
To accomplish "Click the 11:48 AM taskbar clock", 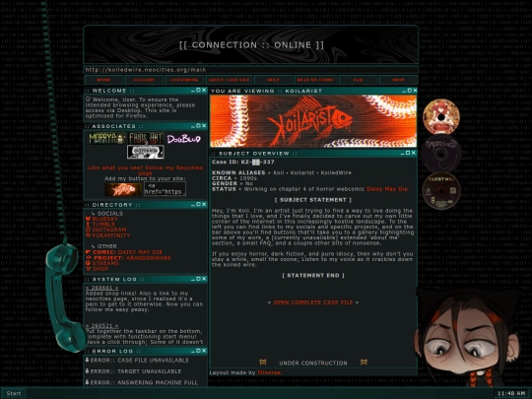I will pyautogui.click(x=511, y=393).
